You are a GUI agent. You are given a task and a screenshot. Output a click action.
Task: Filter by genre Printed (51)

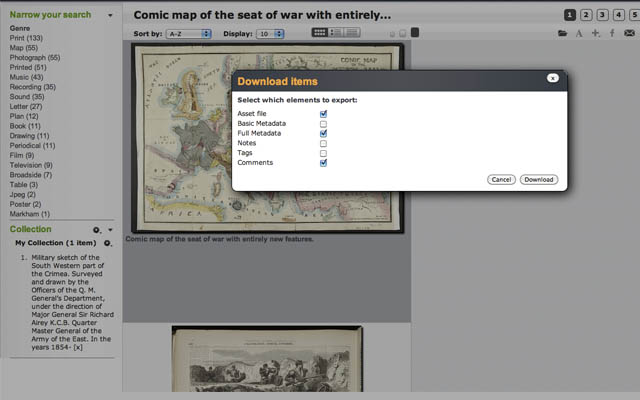pos(28,67)
